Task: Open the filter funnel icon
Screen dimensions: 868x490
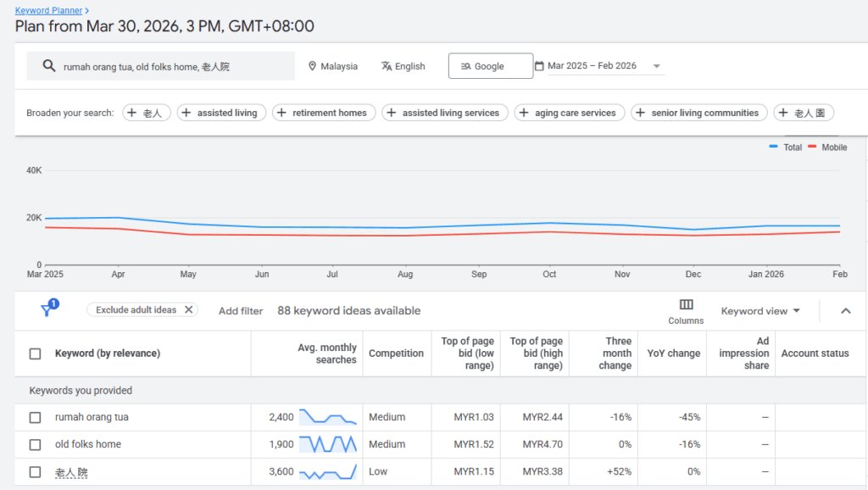Action: click(48, 309)
